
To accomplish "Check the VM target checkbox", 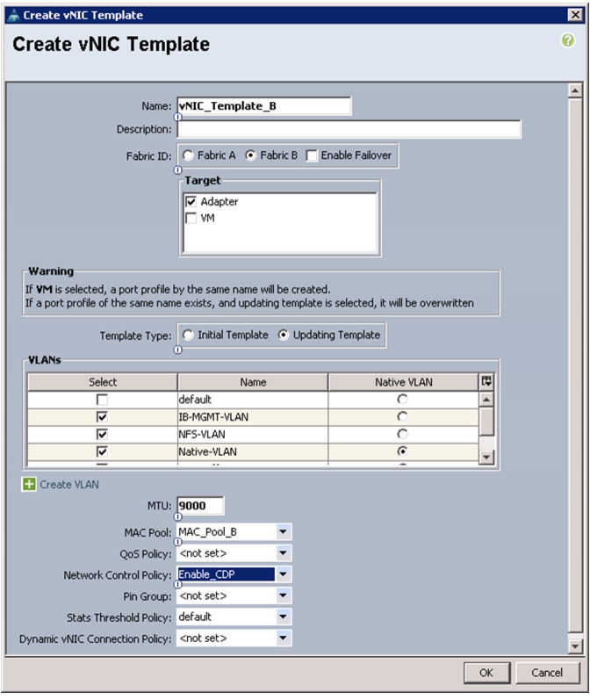I will (191, 219).
